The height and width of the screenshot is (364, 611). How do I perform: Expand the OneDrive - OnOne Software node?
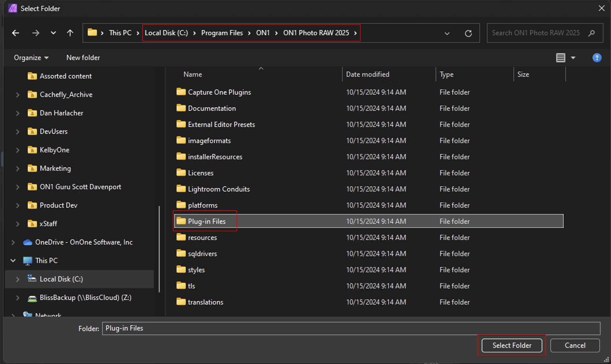13,242
